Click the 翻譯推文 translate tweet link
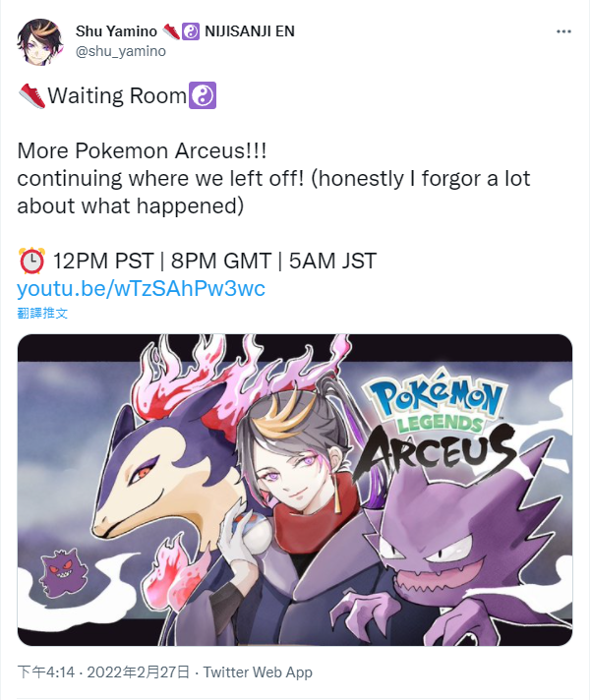The width and height of the screenshot is (591, 700). [42, 313]
